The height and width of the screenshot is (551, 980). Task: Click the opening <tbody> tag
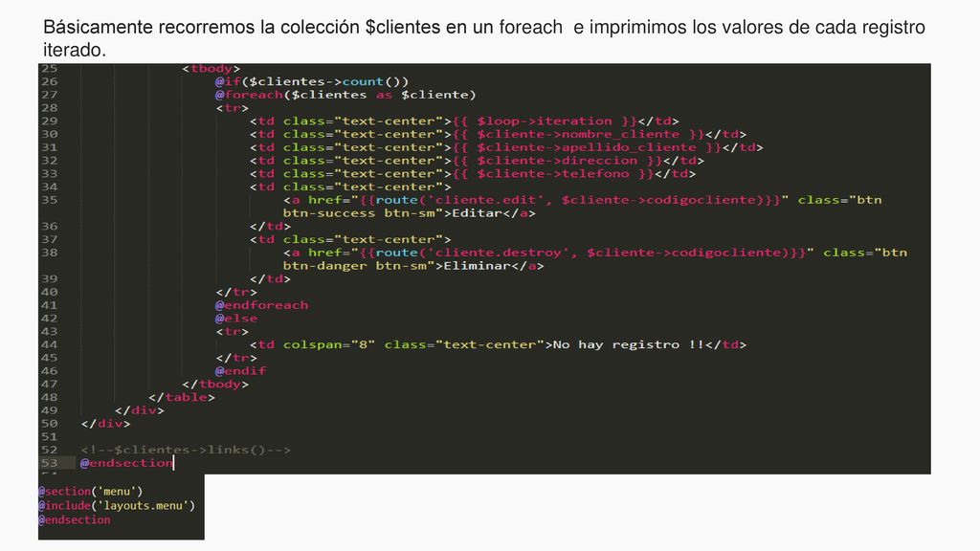tap(212, 68)
